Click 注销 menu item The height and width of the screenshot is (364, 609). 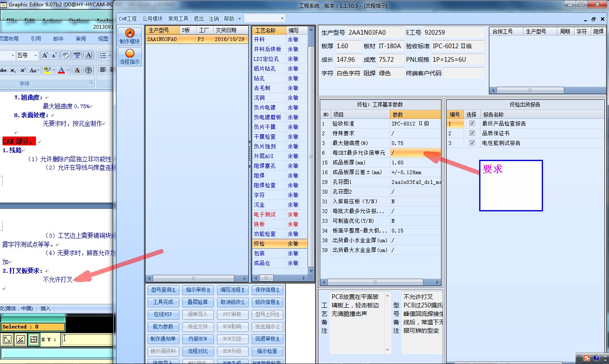pyautogui.click(x=214, y=19)
